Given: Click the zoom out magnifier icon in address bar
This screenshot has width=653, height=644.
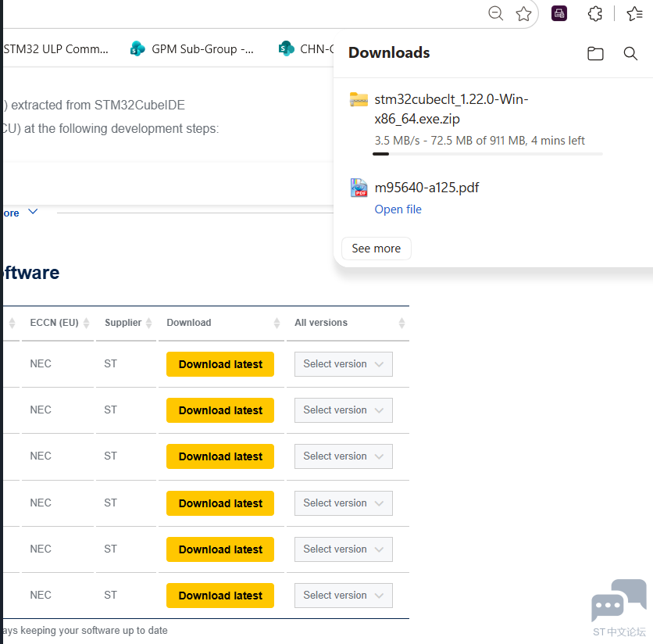Looking at the screenshot, I should pos(495,13).
